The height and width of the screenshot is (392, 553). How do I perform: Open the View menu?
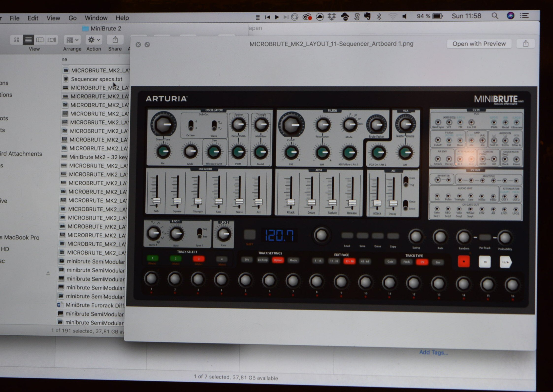pyautogui.click(x=53, y=18)
